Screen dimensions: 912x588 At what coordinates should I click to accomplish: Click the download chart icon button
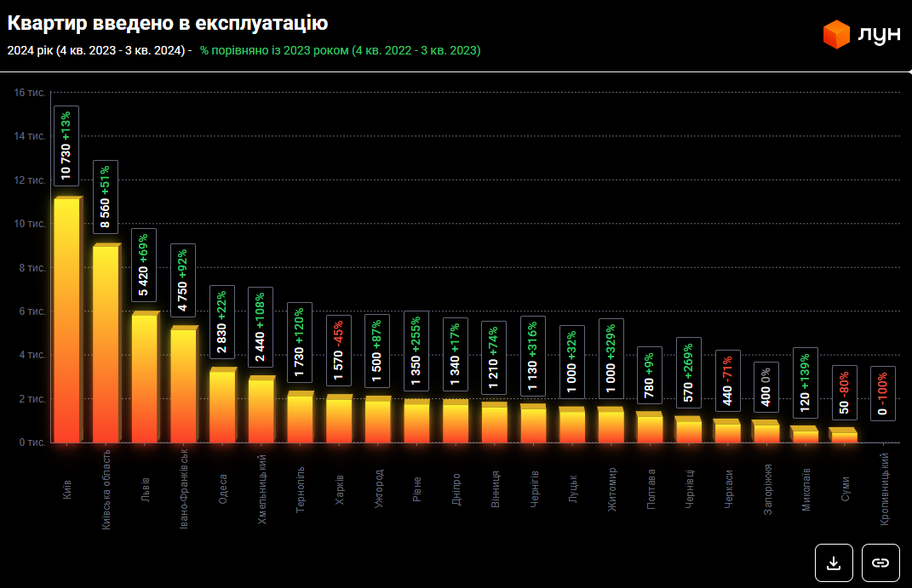tap(834, 562)
